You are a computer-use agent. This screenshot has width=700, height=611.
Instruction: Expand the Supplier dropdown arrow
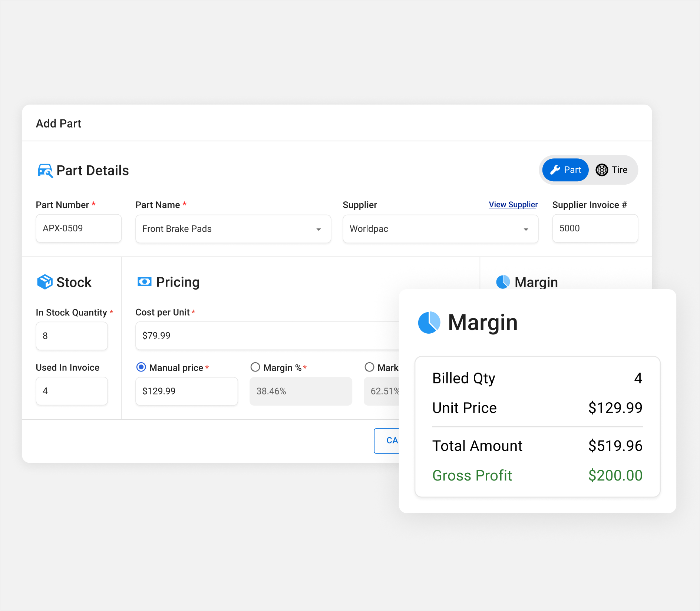[526, 229]
